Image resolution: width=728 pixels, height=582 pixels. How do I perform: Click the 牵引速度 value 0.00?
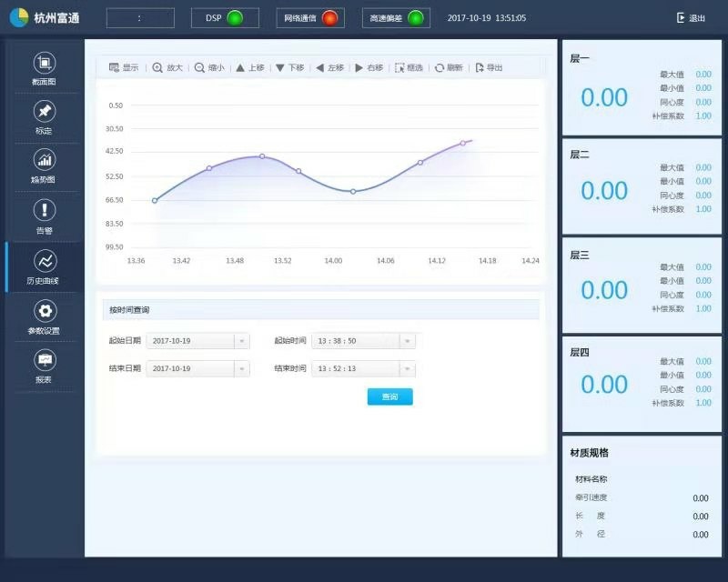(x=701, y=498)
